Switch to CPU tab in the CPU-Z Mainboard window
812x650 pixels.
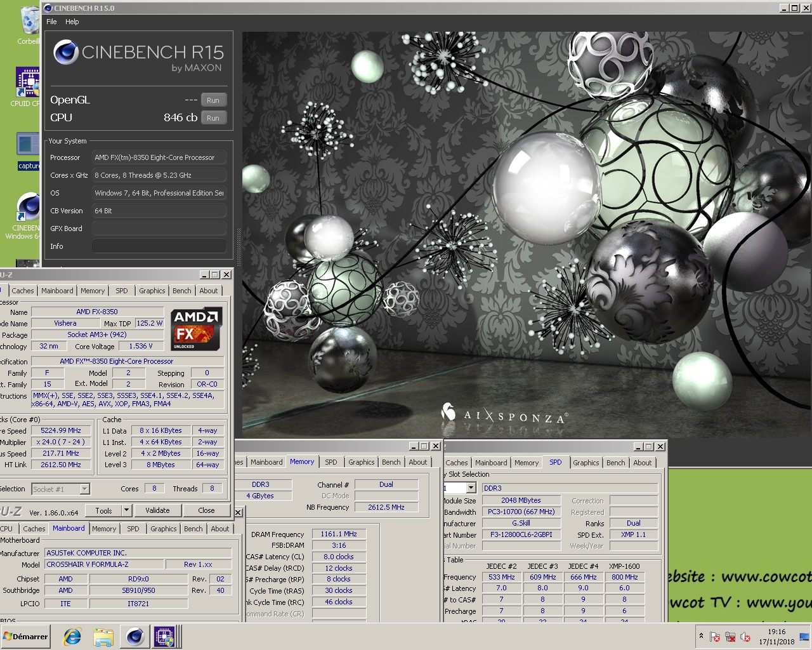click(x=6, y=529)
